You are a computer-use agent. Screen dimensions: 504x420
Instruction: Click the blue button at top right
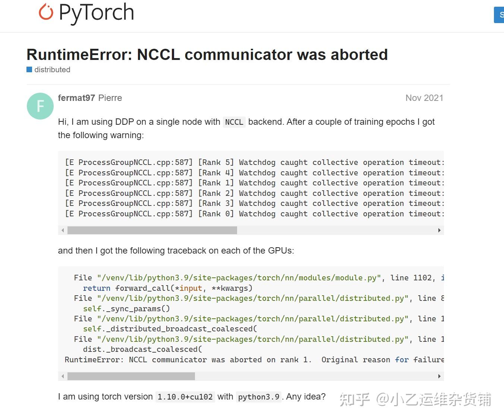point(499,15)
